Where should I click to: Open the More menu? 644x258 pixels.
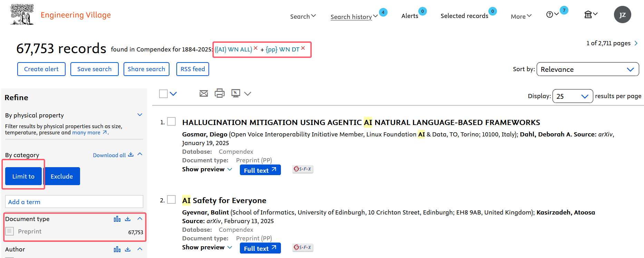pyautogui.click(x=521, y=16)
